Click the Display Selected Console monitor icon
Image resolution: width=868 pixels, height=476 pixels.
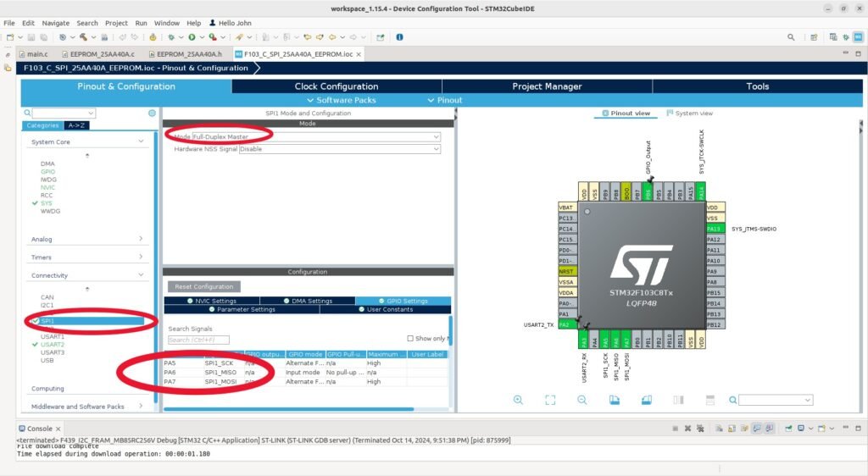800,429
